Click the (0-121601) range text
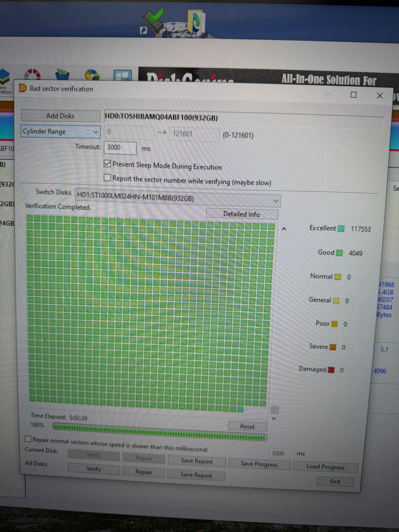This screenshot has height=532, width=399. click(238, 135)
